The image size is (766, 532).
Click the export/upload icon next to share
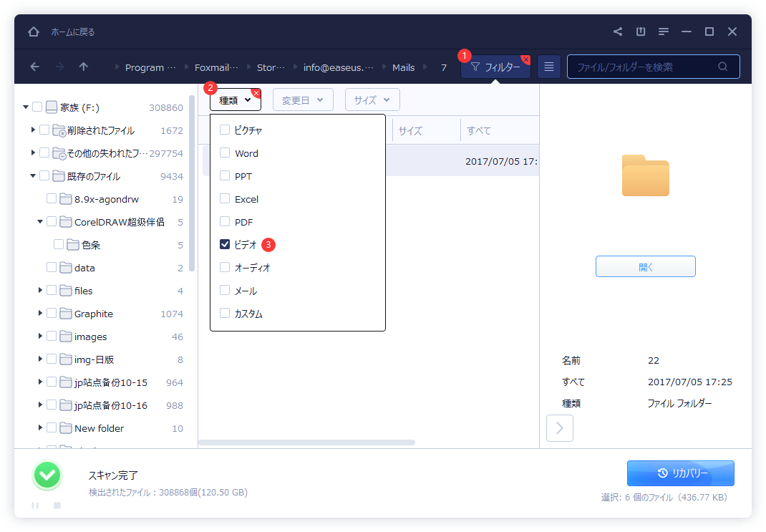[x=641, y=32]
